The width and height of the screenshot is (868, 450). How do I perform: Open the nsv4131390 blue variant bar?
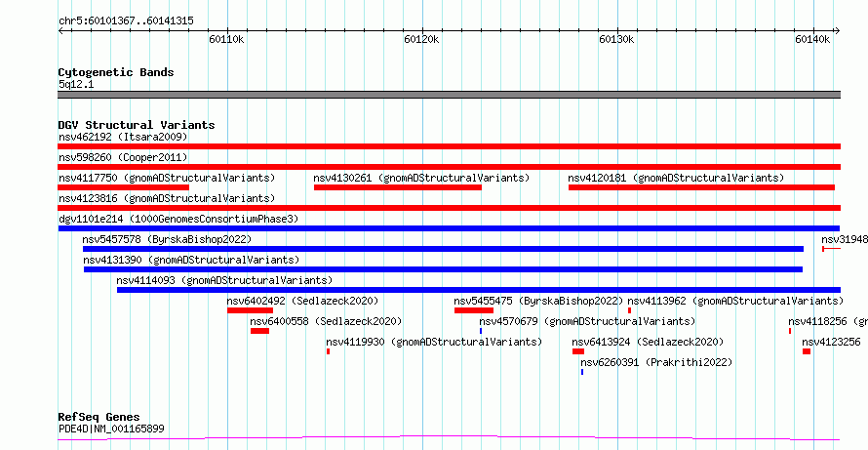pyautogui.click(x=444, y=269)
